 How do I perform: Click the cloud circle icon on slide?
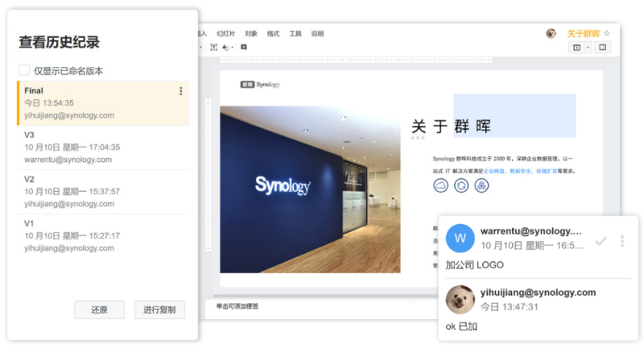tap(440, 185)
